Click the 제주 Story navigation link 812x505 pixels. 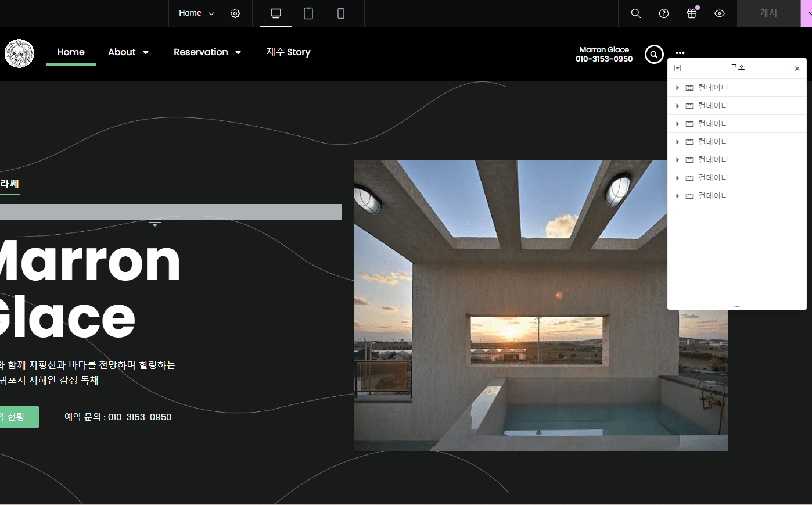point(289,52)
